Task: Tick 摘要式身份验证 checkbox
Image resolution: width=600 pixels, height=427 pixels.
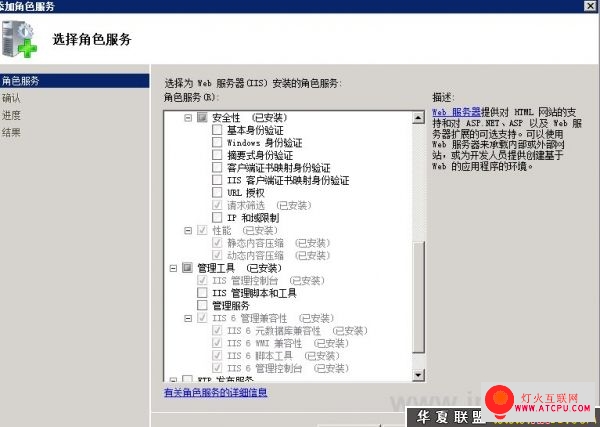Action: 217,155
